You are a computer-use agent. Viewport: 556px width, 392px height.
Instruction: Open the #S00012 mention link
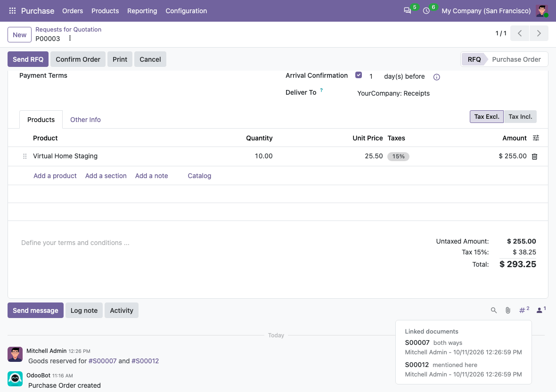[145, 361]
